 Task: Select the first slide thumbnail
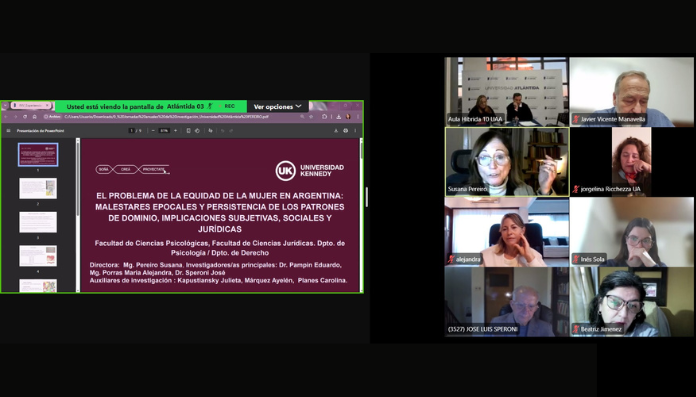(x=38, y=155)
